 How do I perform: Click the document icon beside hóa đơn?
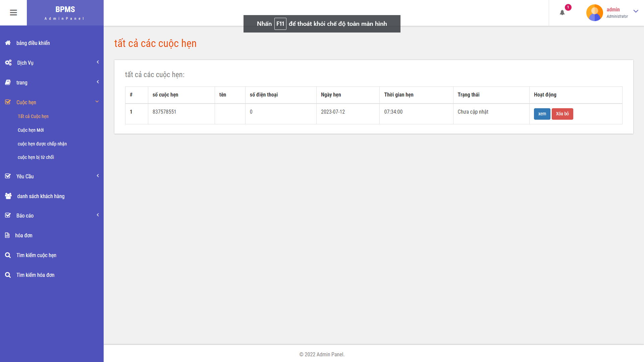[x=7, y=235]
